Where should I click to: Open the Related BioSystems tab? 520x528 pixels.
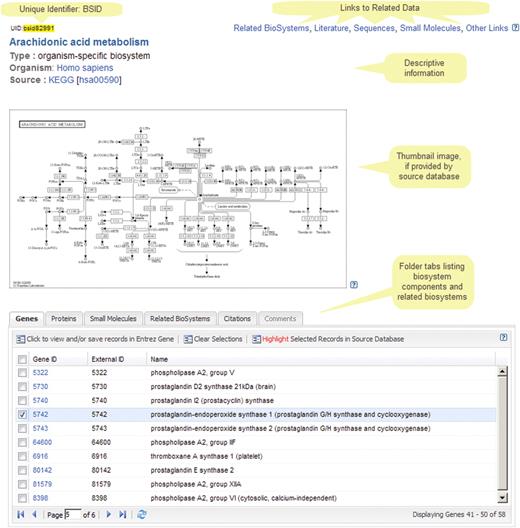(180, 319)
